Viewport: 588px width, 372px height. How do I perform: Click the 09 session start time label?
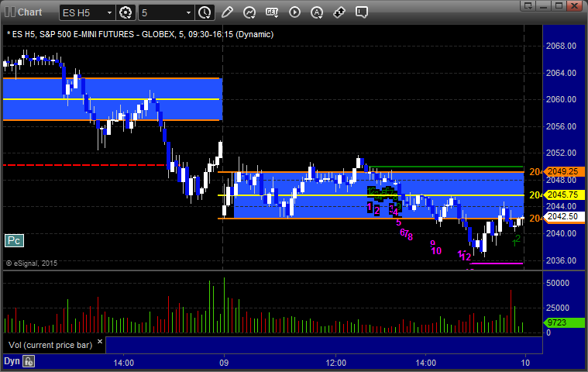pyautogui.click(x=224, y=363)
